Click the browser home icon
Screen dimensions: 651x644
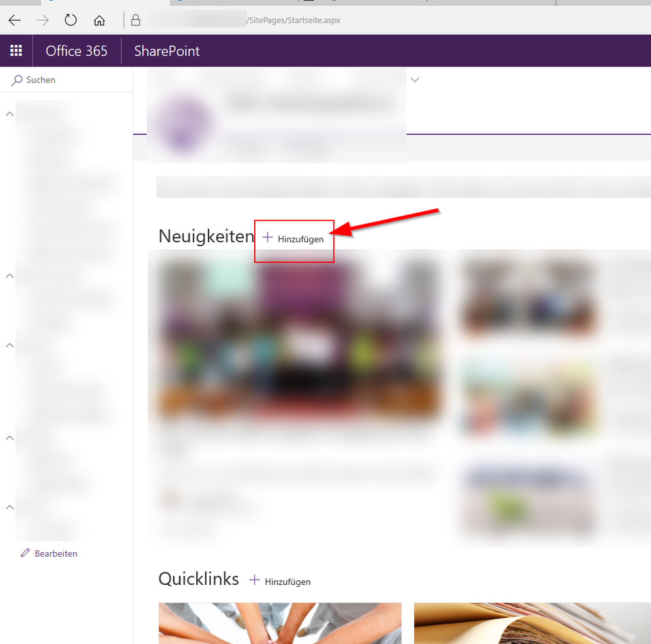(x=99, y=20)
